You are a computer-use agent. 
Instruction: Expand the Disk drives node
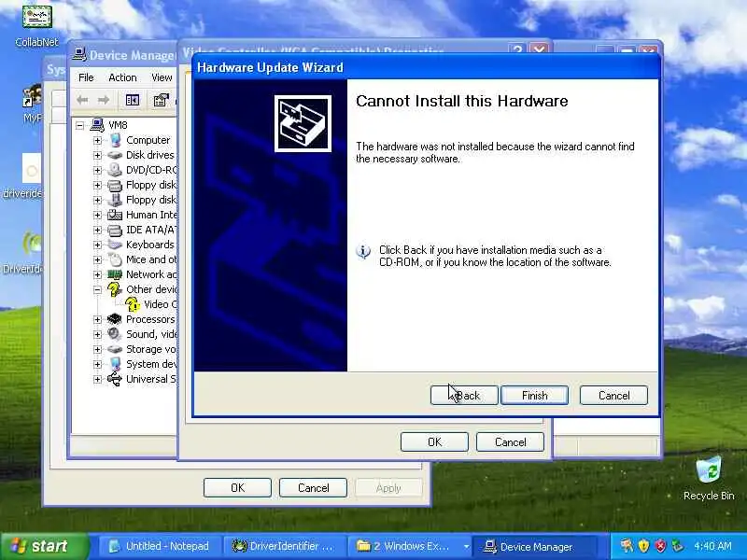[x=97, y=155]
